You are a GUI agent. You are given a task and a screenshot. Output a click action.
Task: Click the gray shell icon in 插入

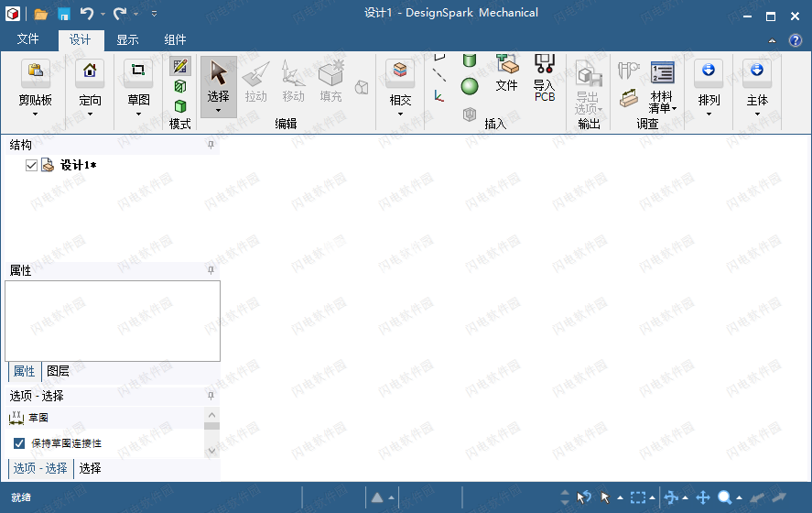click(470, 114)
